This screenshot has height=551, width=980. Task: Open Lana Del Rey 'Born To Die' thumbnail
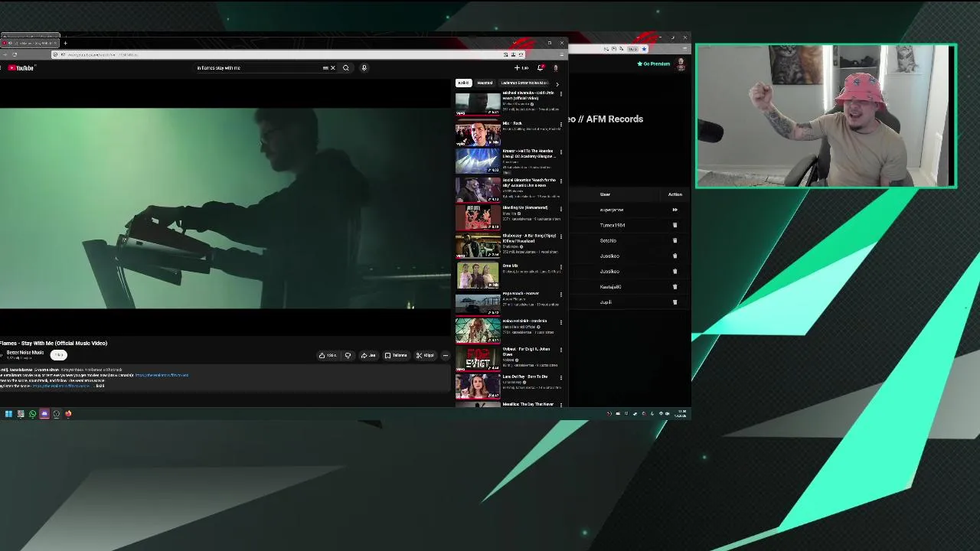pyautogui.click(x=478, y=387)
